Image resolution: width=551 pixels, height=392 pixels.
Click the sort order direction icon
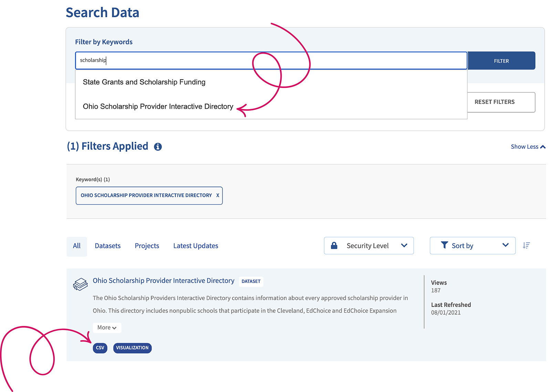pyautogui.click(x=526, y=245)
